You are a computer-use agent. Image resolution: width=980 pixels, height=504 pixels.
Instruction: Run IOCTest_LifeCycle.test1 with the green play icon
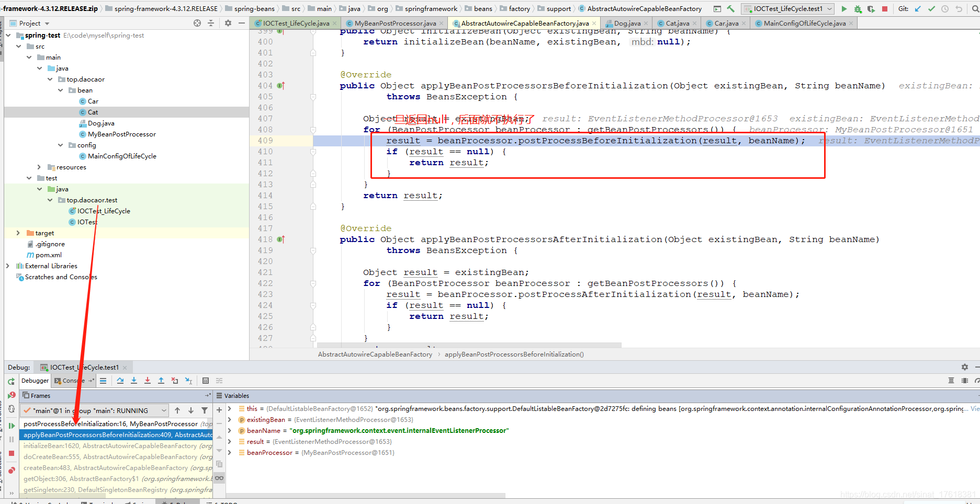[844, 9]
